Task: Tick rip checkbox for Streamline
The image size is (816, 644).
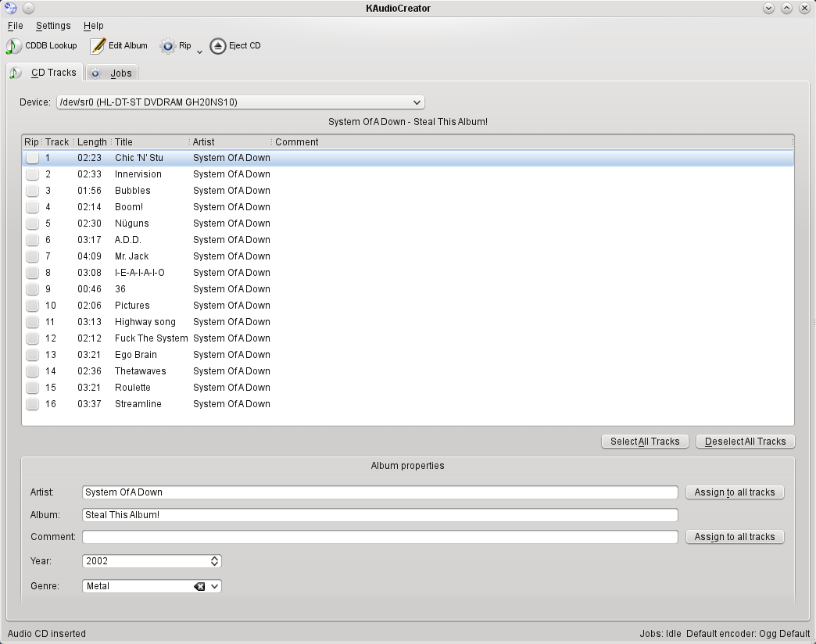Action: [32, 404]
